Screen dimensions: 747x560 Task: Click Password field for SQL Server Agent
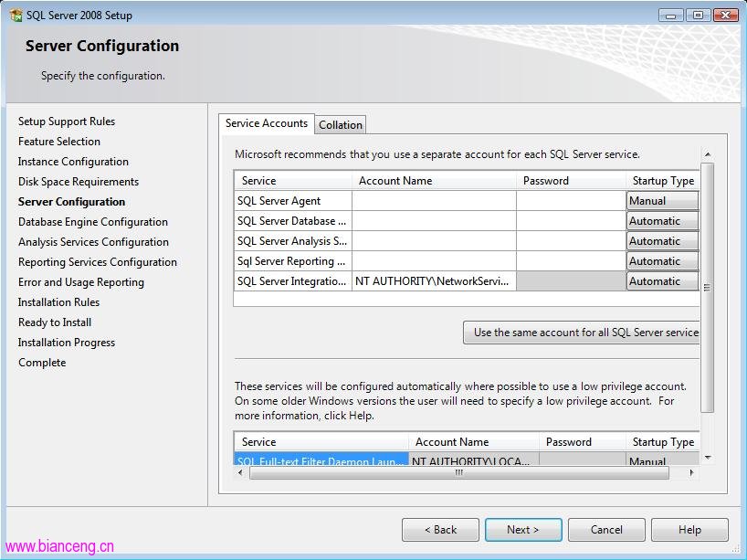pyautogui.click(x=571, y=201)
